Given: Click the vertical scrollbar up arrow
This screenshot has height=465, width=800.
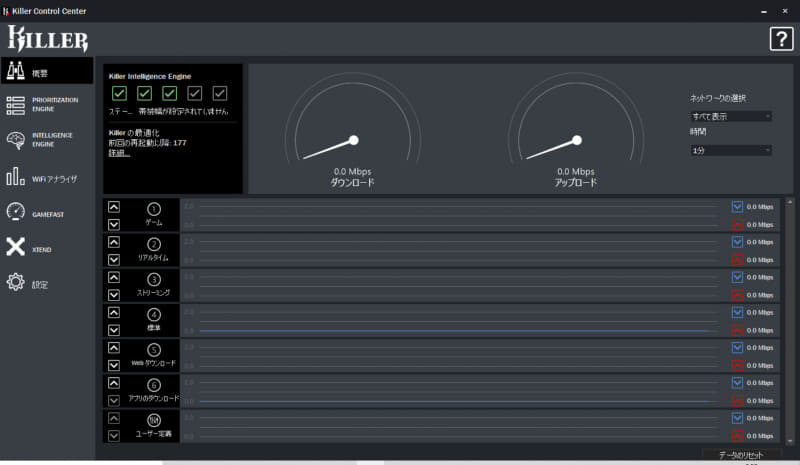Looking at the screenshot, I should (790, 202).
